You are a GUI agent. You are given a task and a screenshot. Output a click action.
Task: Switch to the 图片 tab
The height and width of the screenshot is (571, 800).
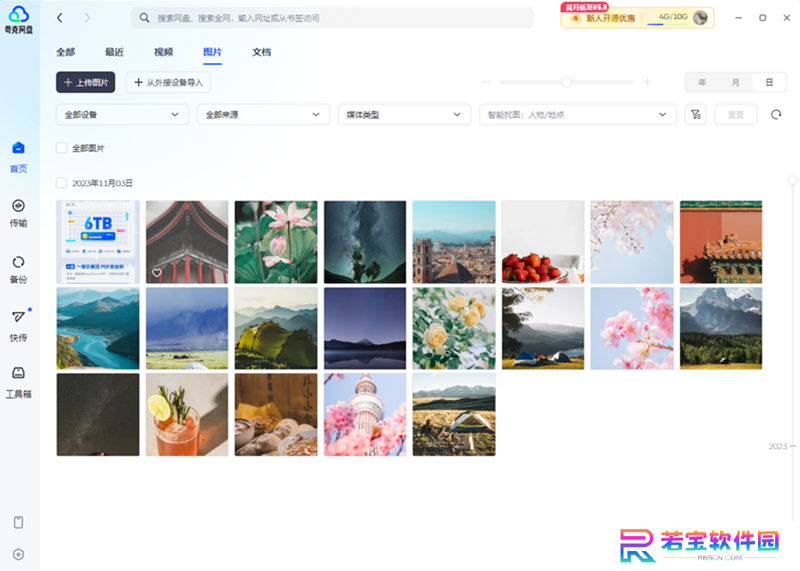[212, 52]
